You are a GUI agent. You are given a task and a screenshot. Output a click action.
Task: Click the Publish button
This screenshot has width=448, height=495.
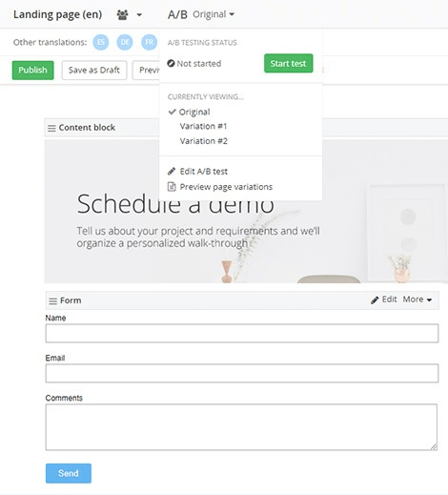[x=32, y=70]
